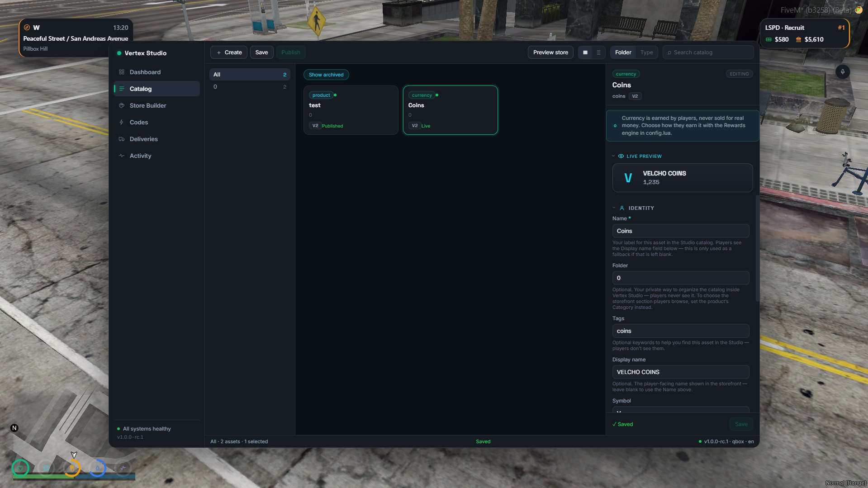Click the Activity pulse icon
Image resolution: width=868 pixels, height=488 pixels.
pyautogui.click(x=122, y=156)
